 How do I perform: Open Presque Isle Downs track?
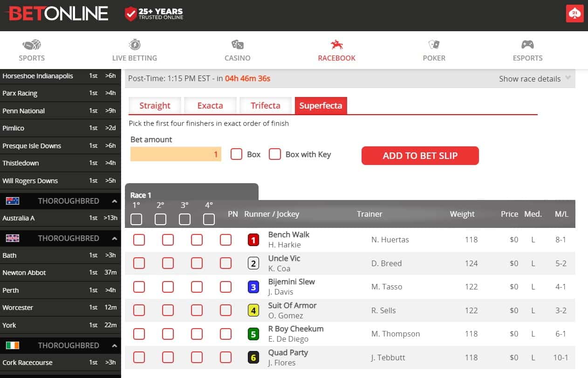click(x=60, y=146)
